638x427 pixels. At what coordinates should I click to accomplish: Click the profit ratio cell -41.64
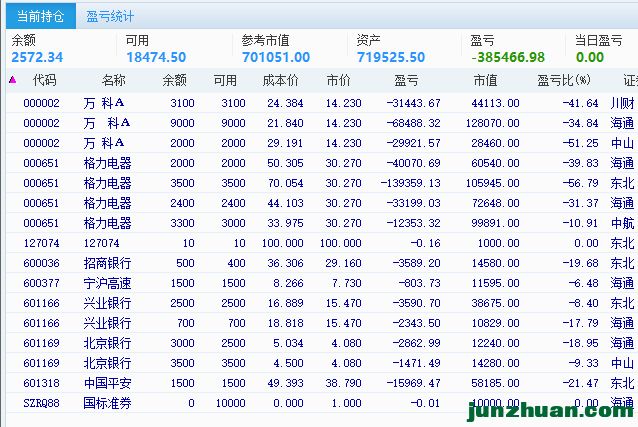tap(580, 103)
